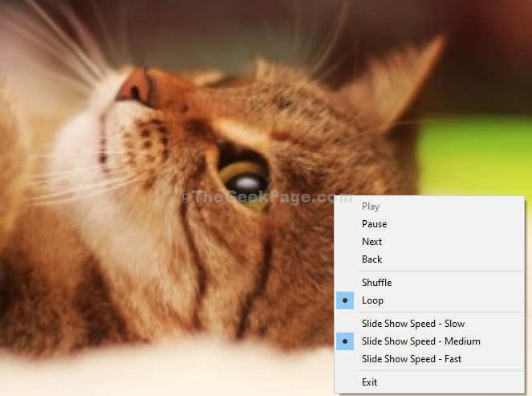The width and height of the screenshot is (532, 396).
Task: Choose Pause in the slideshow context menu
Action: coord(429,224)
